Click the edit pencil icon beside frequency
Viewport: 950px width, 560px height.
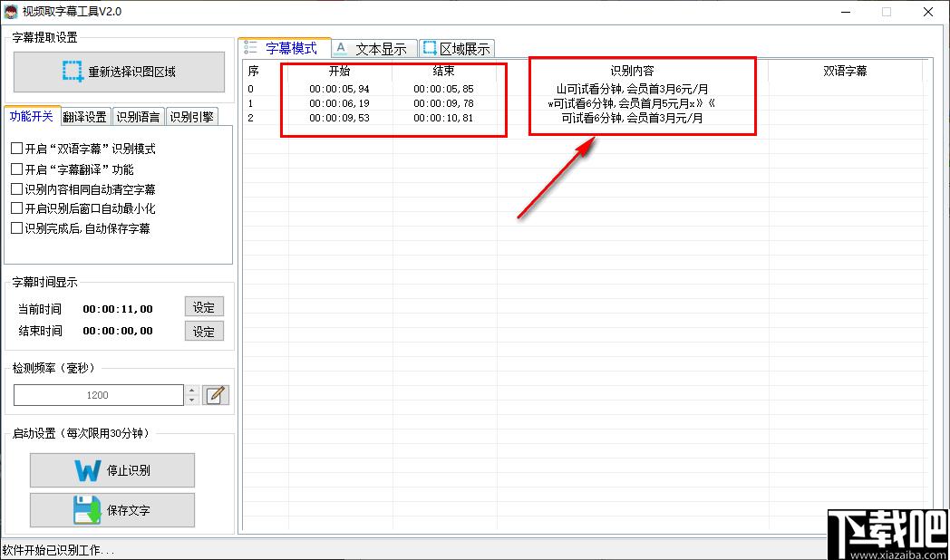(216, 395)
